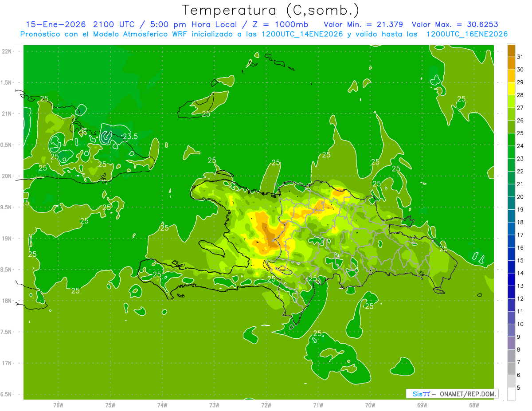532x411 pixels.
Task: Click the '74W' longitude axis label
Action: (162, 405)
